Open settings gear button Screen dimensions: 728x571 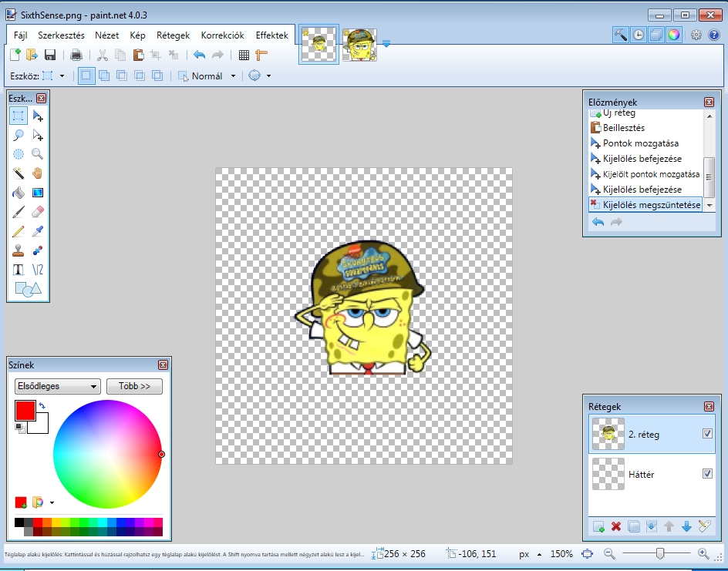[696, 35]
